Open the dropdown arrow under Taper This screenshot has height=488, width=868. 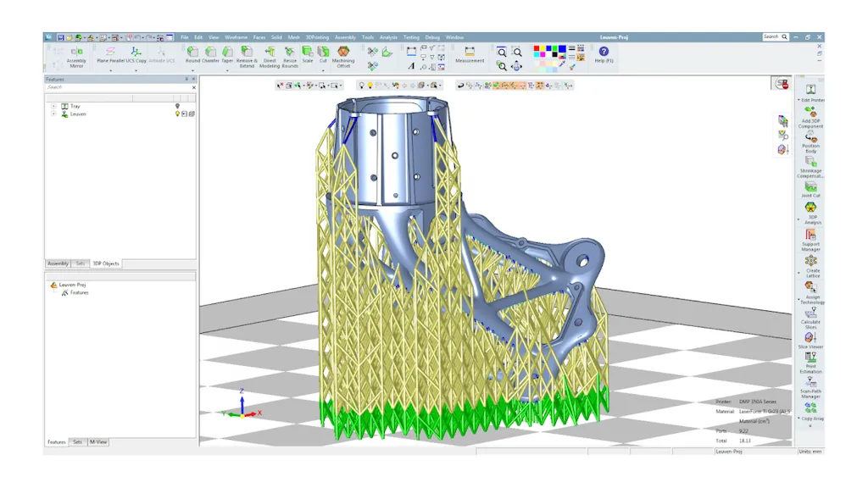(227, 71)
